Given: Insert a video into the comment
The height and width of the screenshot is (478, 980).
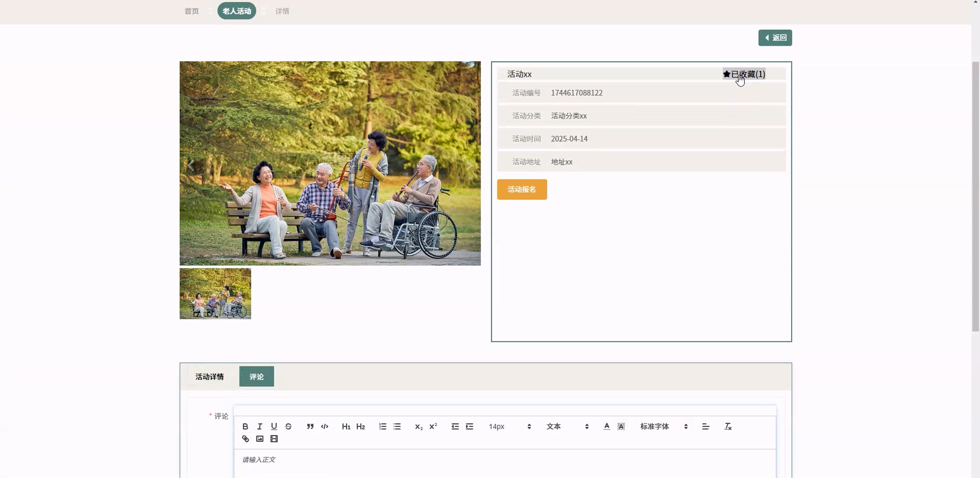Looking at the screenshot, I should pos(274,439).
